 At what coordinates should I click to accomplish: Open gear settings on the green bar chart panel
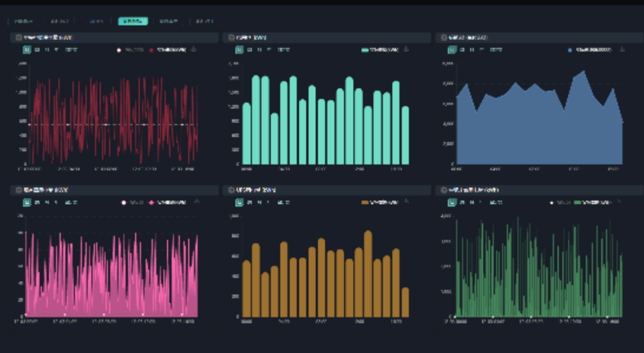[444, 190]
